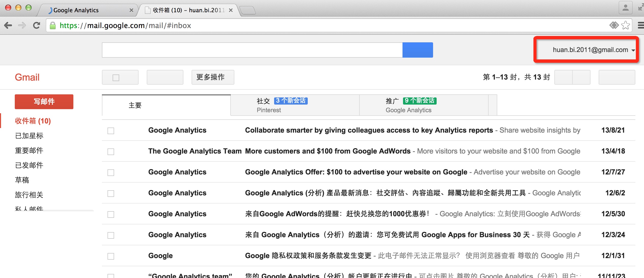Click the blue search button
The image size is (644, 278).
[x=418, y=50]
